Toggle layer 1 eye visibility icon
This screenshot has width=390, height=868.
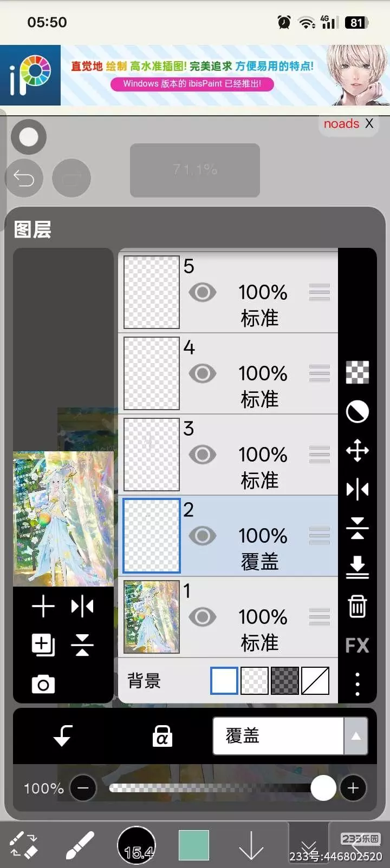(x=203, y=617)
